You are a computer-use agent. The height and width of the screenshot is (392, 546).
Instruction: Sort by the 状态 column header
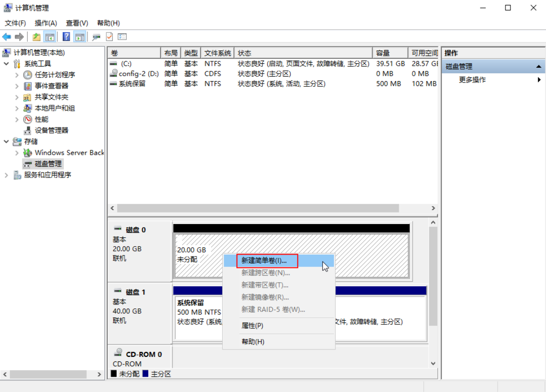pyautogui.click(x=303, y=53)
